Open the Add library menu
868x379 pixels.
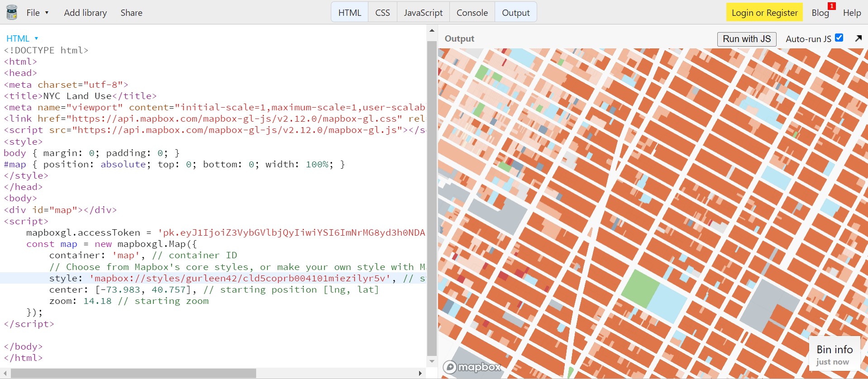coord(85,13)
